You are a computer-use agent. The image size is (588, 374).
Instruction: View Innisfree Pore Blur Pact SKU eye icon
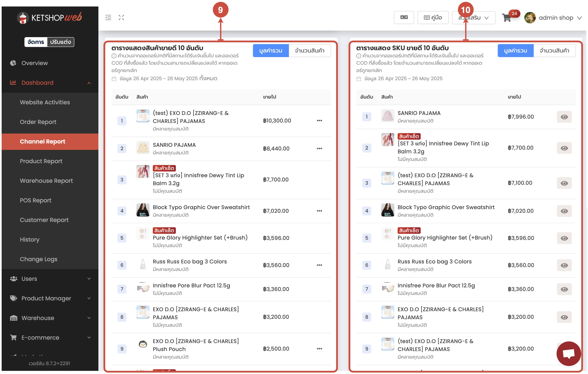(x=564, y=289)
